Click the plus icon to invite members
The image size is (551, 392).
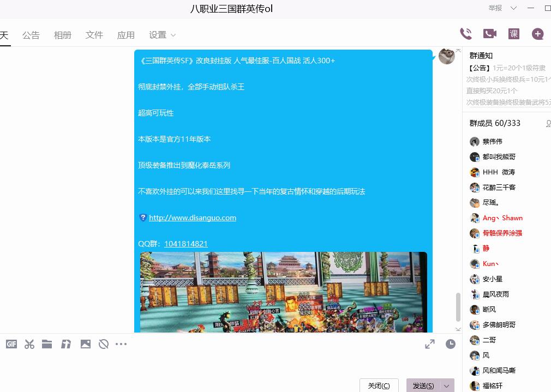coord(538,34)
